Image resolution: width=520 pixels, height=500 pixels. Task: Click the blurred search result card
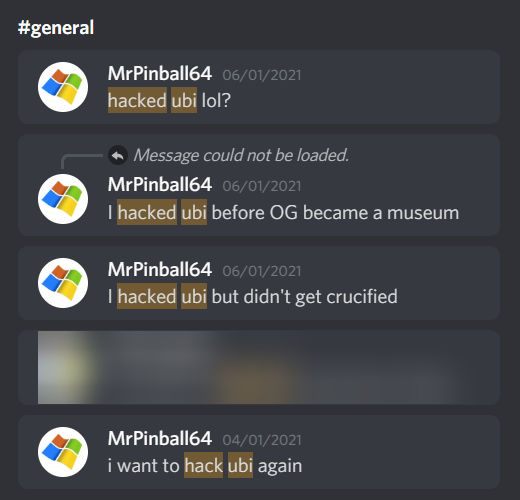(x=259, y=367)
